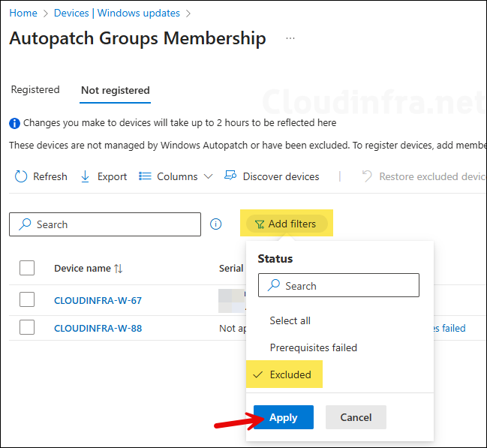Click the search info circle icon
This screenshot has height=448, width=487.
point(215,224)
